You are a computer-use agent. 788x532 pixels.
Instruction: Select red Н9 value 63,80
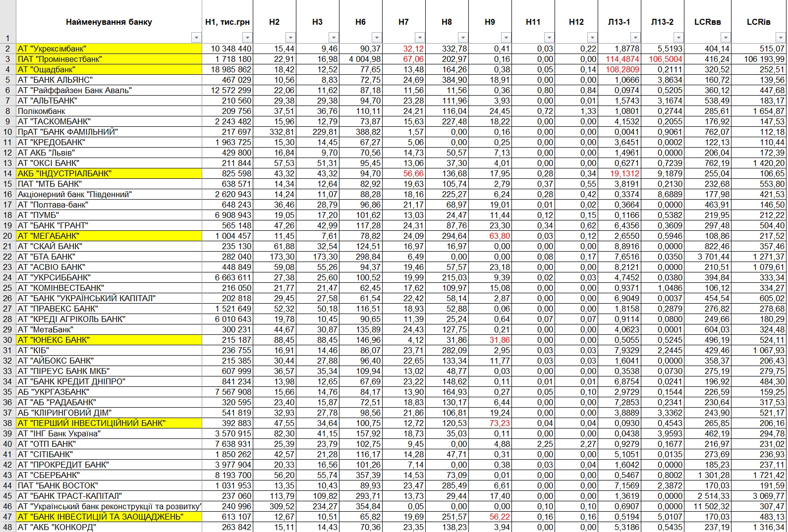tap(490, 236)
